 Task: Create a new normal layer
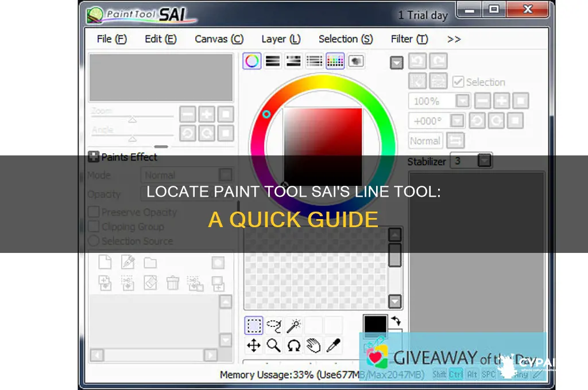tap(105, 262)
